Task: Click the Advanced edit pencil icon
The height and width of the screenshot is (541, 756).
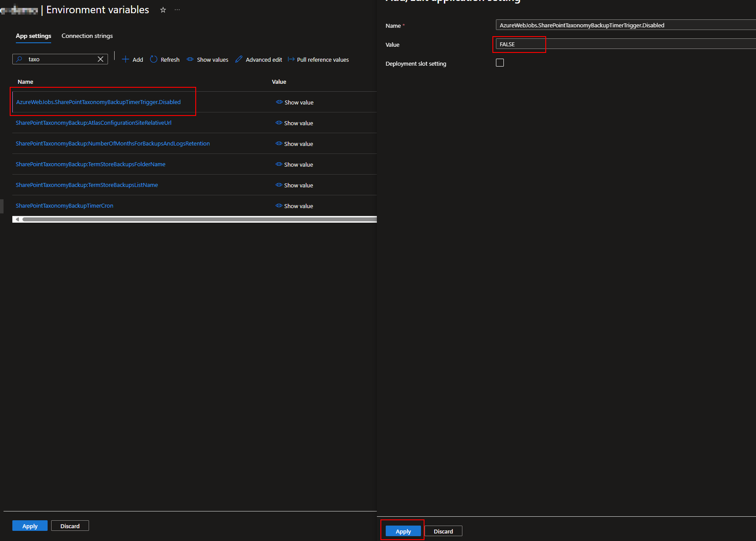Action: 239,59
